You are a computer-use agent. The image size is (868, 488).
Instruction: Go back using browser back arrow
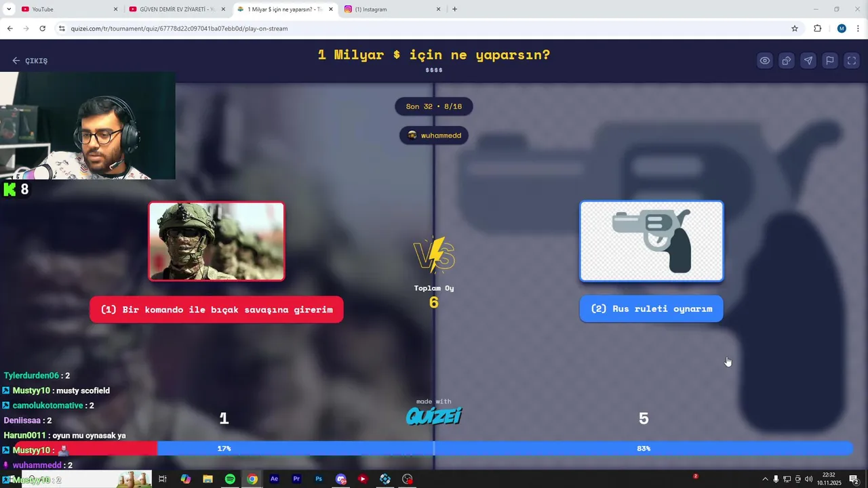tap(9, 28)
